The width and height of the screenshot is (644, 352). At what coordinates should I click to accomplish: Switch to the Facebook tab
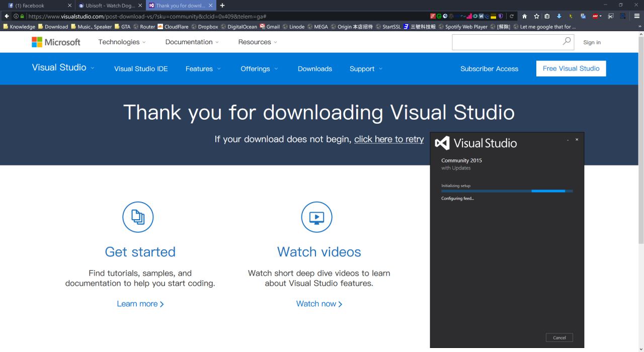(x=34, y=6)
